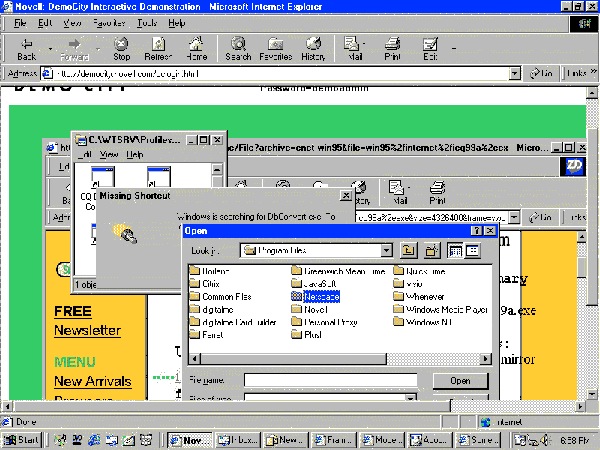Select the Netscape folder
The image size is (600, 450).
click(x=315, y=297)
